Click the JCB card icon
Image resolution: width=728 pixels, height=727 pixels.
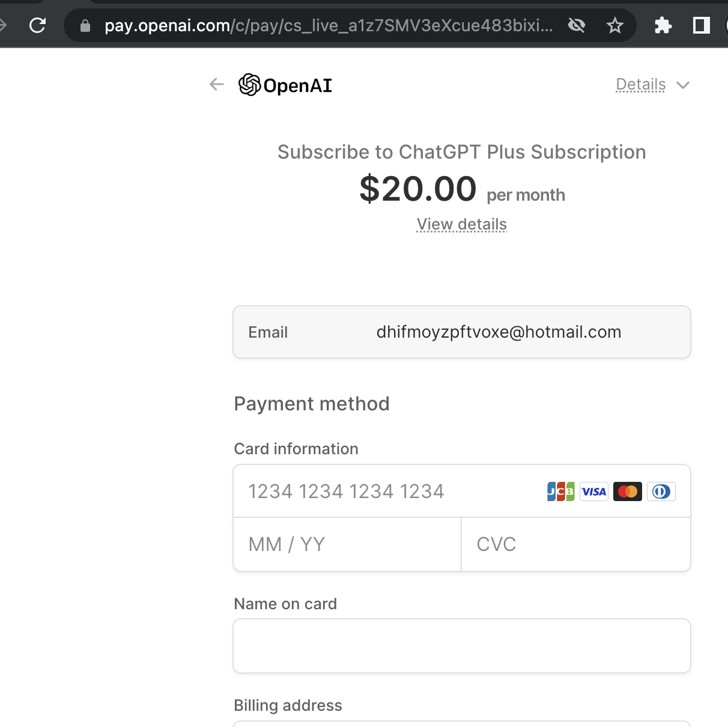point(561,491)
